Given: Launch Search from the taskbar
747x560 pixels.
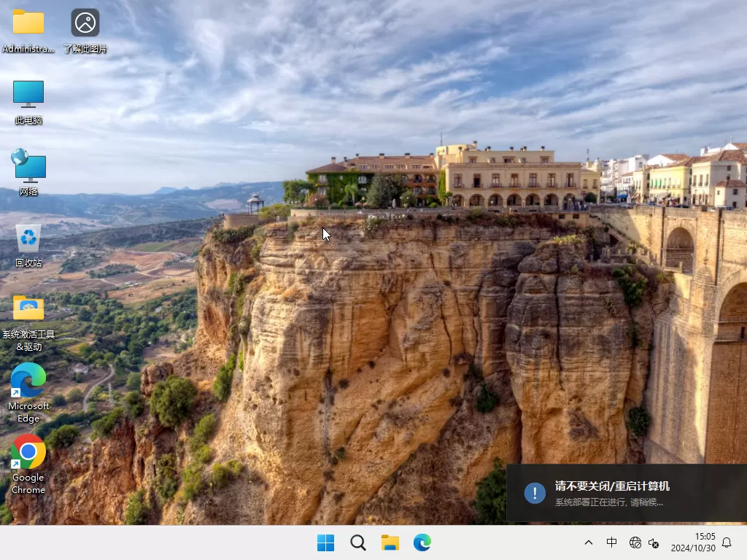Looking at the screenshot, I should (357, 543).
